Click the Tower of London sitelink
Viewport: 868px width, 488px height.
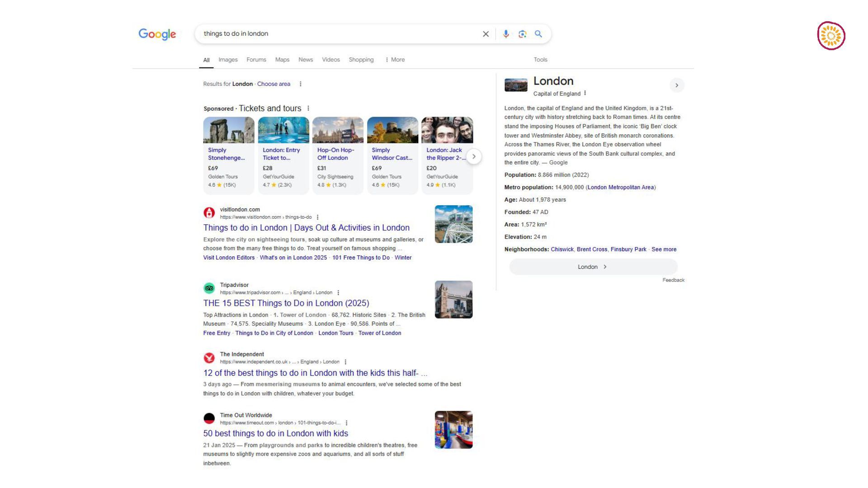point(380,333)
